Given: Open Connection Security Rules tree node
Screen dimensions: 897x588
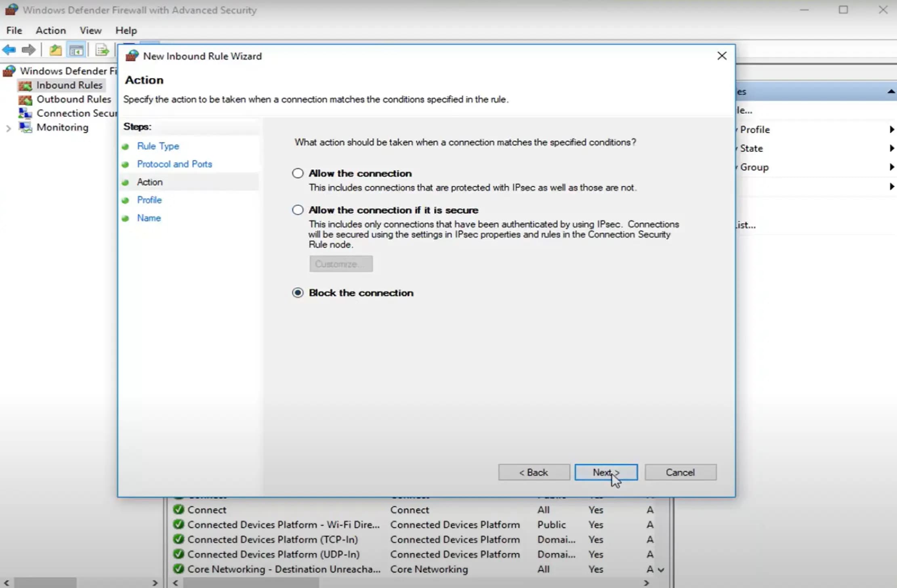Looking at the screenshot, I should tap(76, 113).
